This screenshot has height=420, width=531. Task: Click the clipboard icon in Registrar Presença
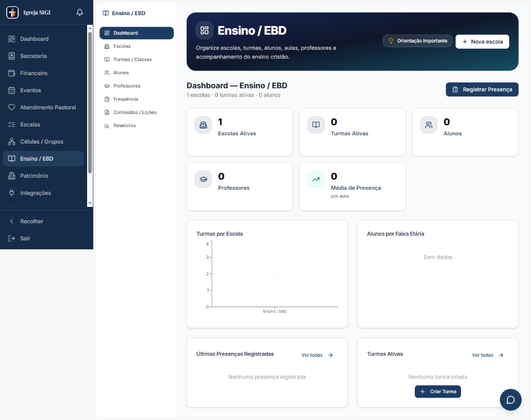455,89
